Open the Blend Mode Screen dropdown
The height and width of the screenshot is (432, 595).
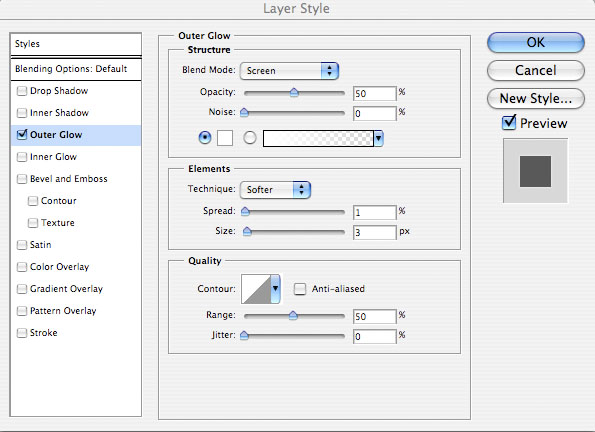[x=289, y=71]
